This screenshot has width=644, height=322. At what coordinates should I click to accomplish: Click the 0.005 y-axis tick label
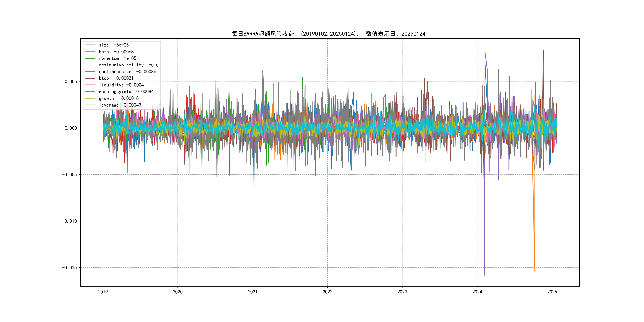(x=71, y=81)
